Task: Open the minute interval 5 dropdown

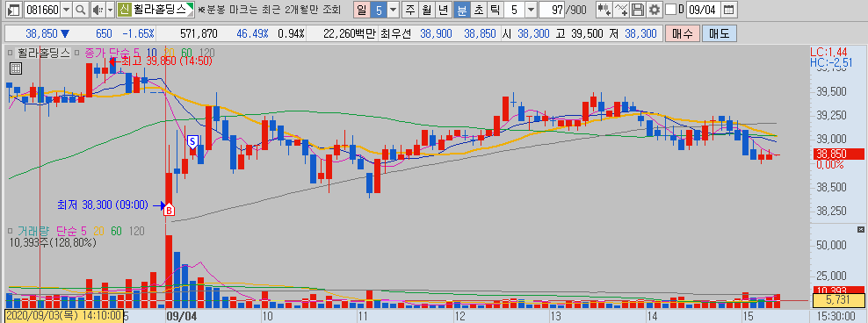Action: pos(531,10)
